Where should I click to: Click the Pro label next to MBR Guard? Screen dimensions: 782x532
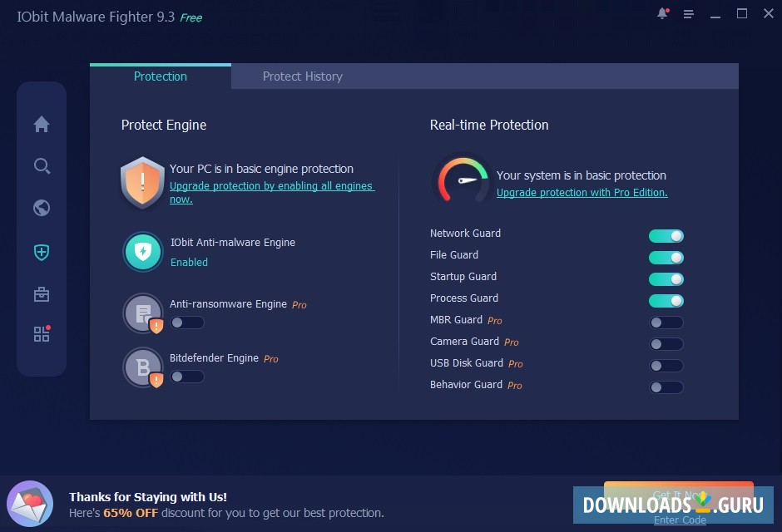tap(495, 321)
